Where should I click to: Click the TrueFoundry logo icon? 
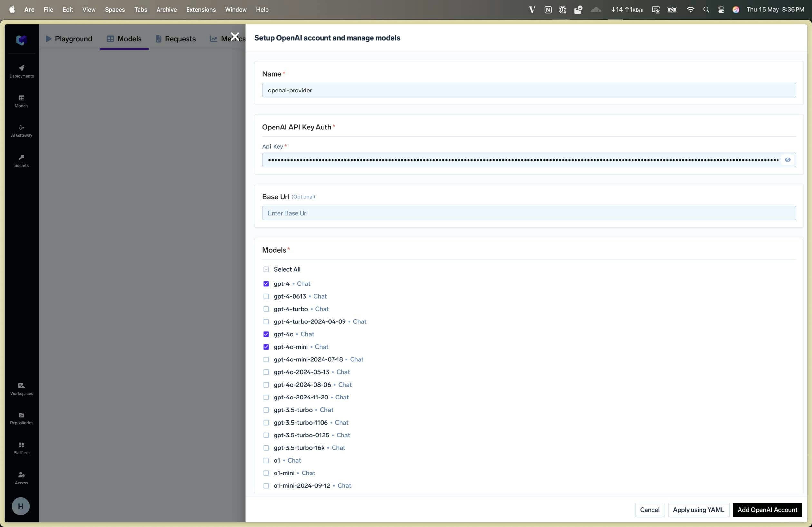tap(22, 40)
